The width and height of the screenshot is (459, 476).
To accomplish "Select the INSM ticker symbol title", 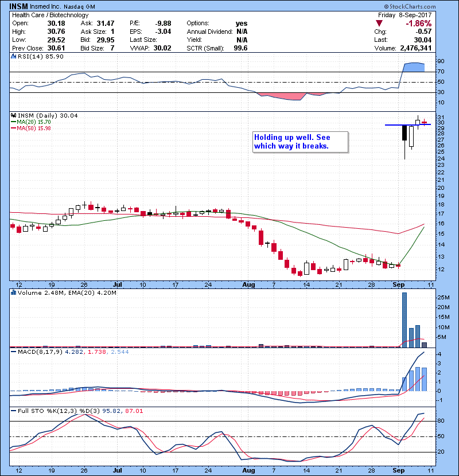I will pyautogui.click(x=18, y=6).
